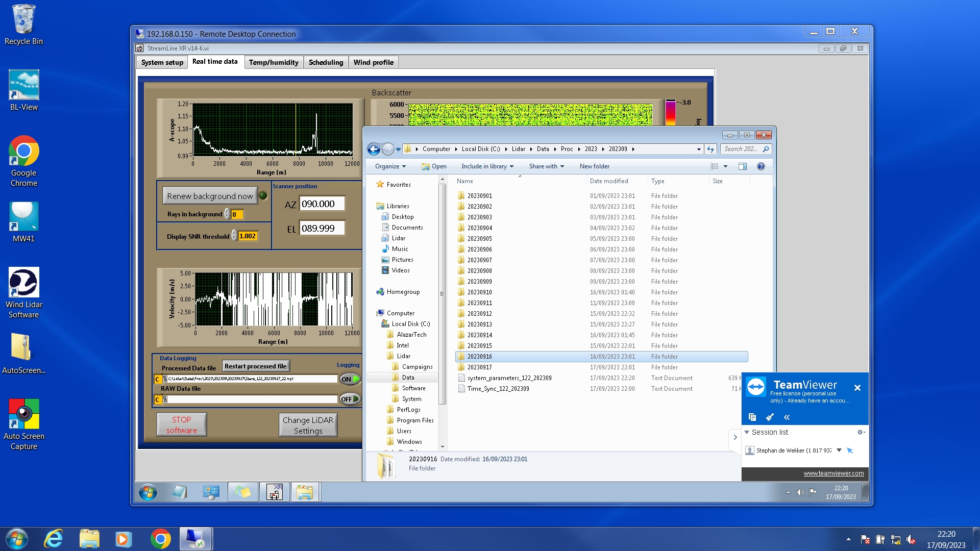
Task: Switch to the Wind profile tab
Action: pos(373,62)
